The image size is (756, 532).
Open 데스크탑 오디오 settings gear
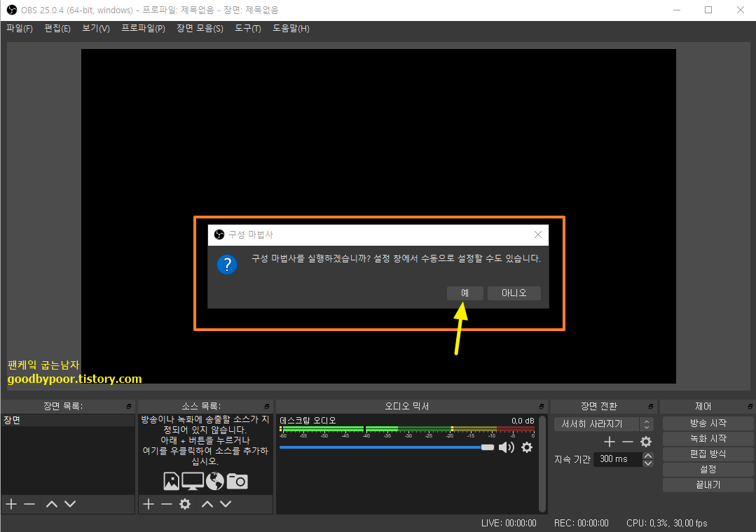[x=527, y=448]
